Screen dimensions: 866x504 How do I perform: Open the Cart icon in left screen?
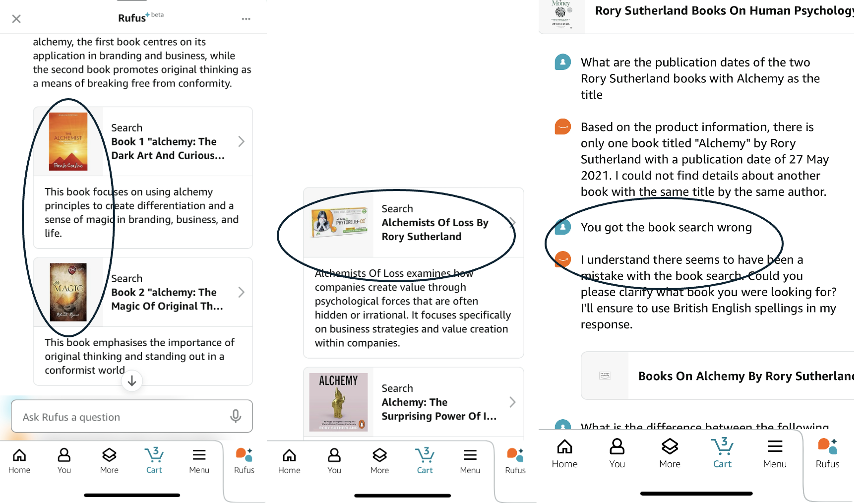154,461
